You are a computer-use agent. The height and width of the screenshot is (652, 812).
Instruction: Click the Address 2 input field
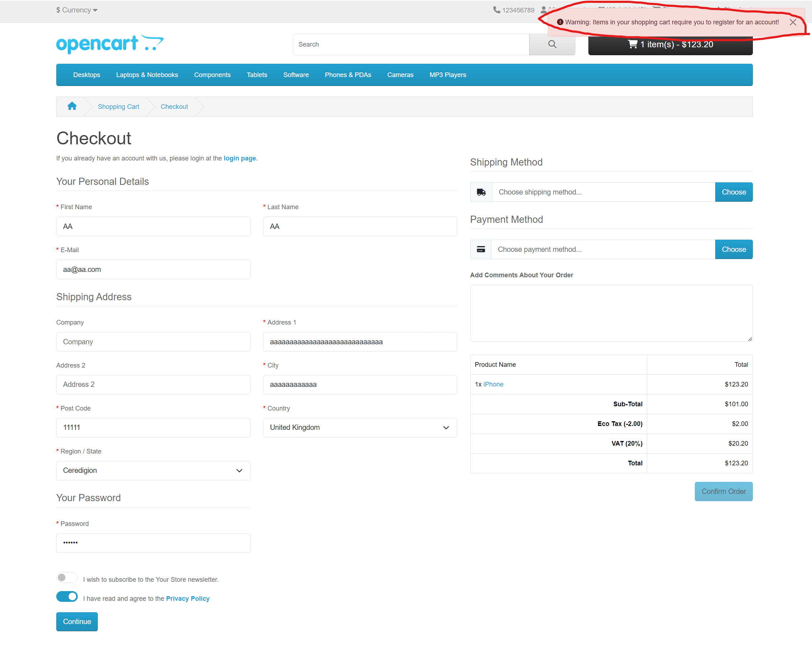click(x=153, y=385)
